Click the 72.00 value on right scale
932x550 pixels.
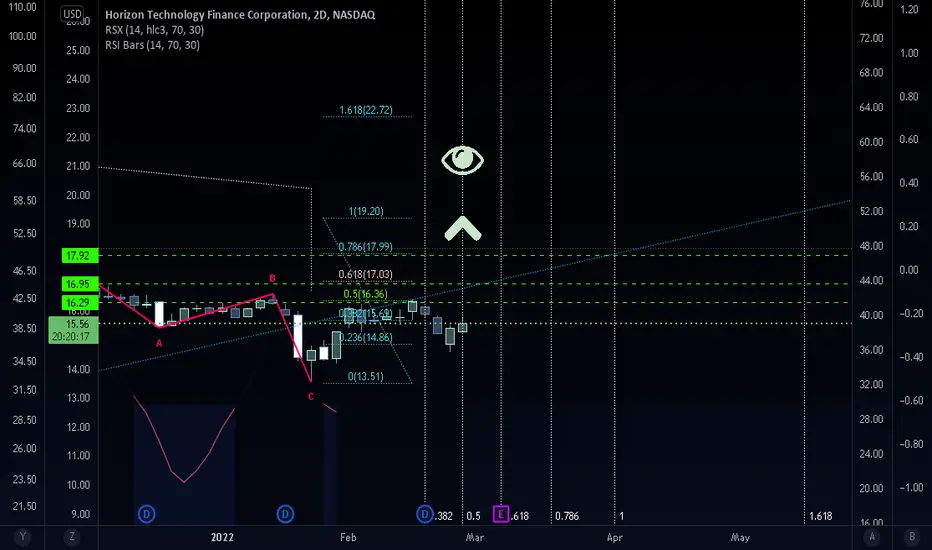pyautogui.click(x=871, y=38)
